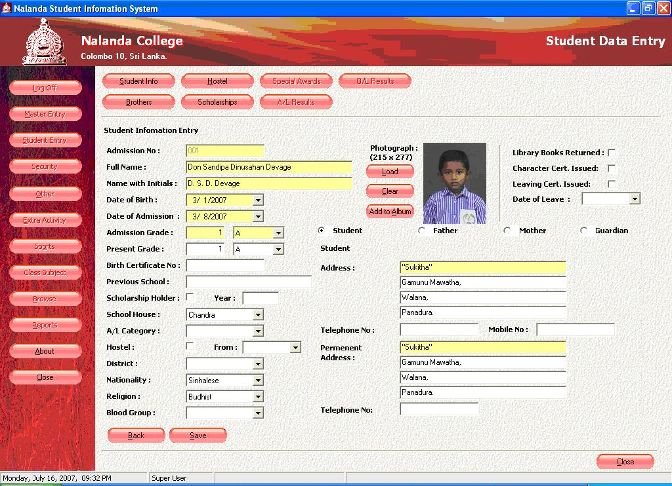
Task: Open the Brothers tab
Action: [x=138, y=102]
